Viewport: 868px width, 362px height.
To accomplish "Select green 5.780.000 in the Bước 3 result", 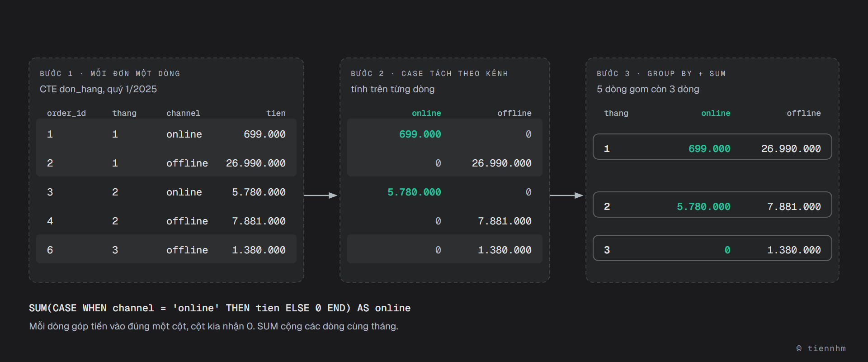I will coord(703,206).
